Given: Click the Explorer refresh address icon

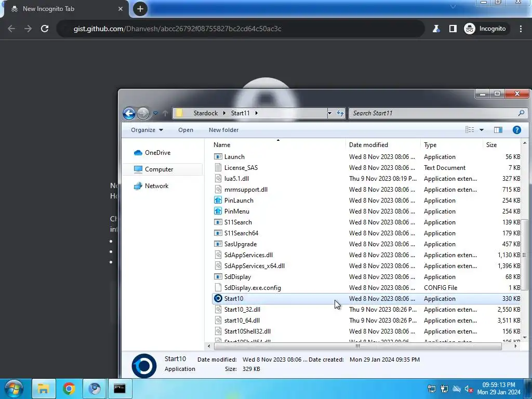Looking at the screenshot, I should click(x=340, y=113).
